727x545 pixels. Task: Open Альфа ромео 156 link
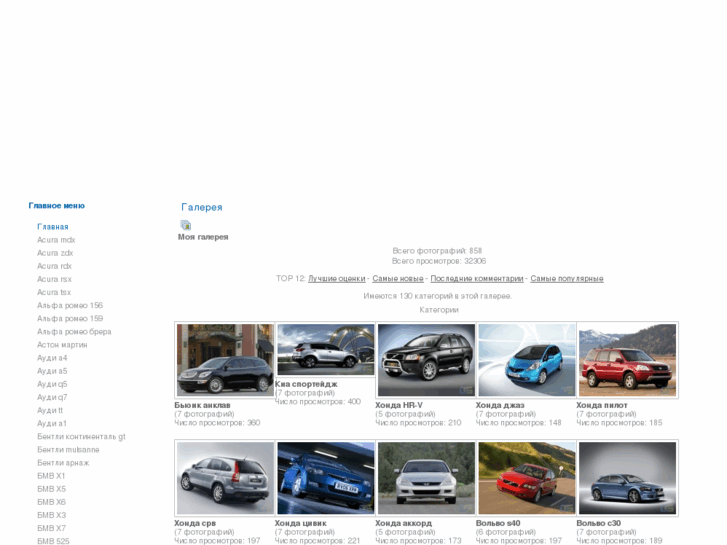click(x=70, y=305)
